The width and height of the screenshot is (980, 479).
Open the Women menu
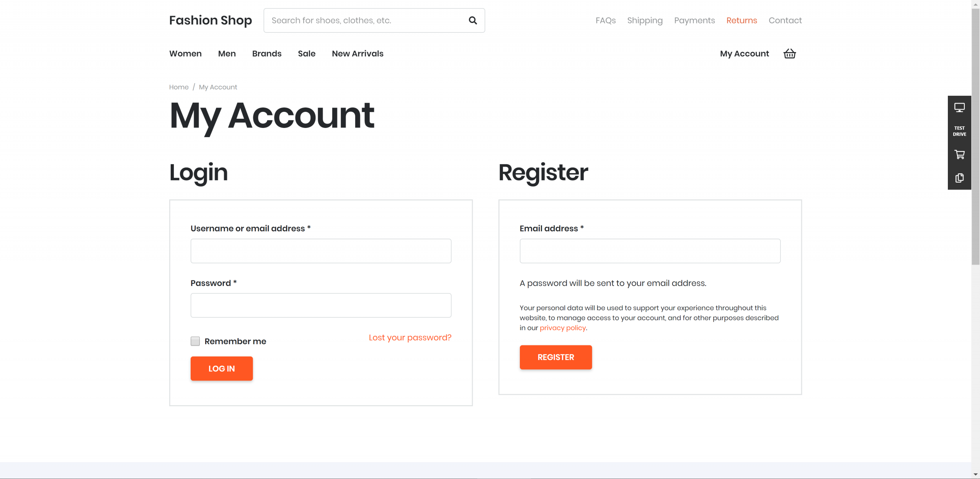(185, 54)
